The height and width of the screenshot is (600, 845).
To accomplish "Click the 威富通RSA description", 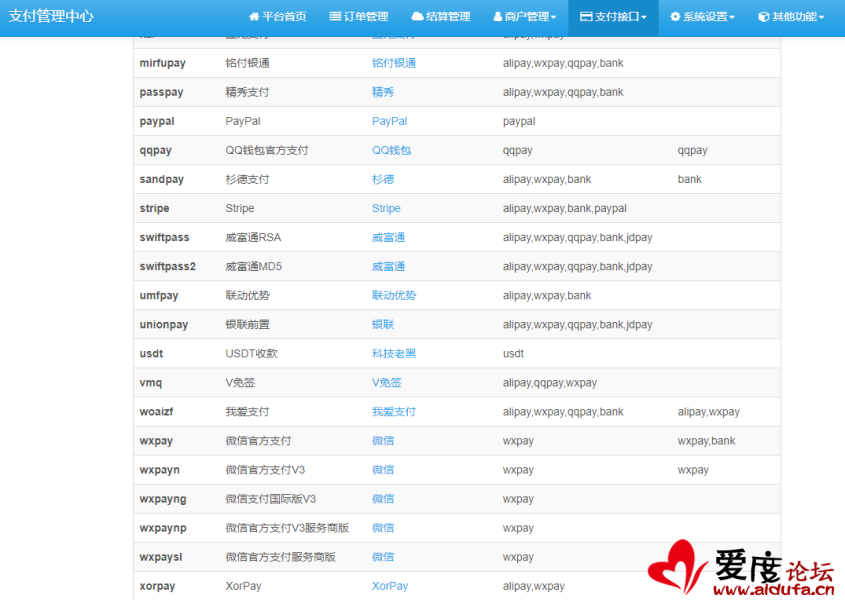I will [x=253, y=238].
